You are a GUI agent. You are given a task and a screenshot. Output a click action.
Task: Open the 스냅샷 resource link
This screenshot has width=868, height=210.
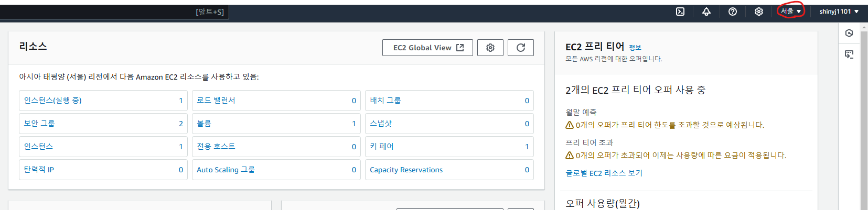(x=381, y=123)
